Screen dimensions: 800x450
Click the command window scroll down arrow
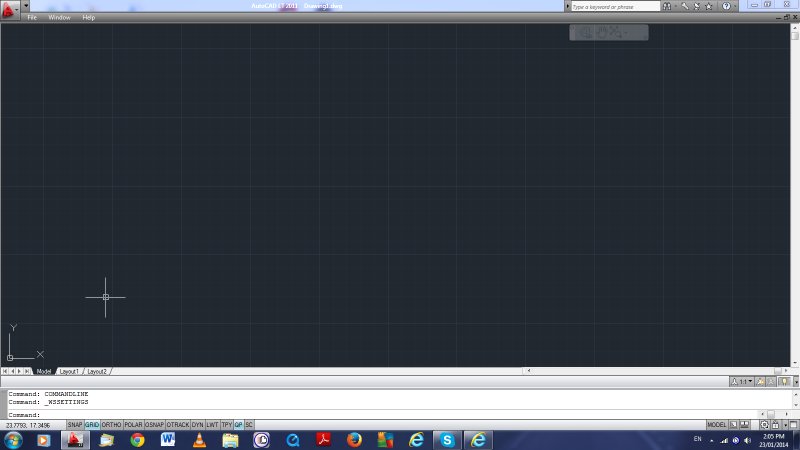796,405
